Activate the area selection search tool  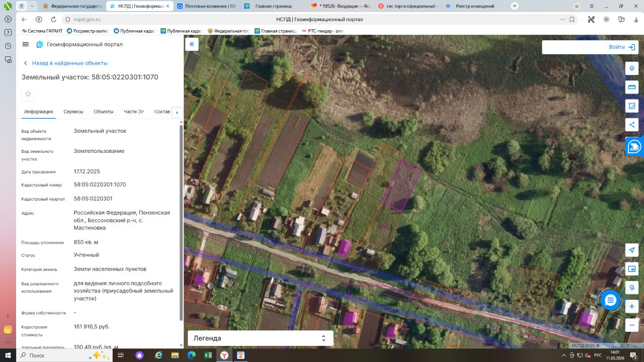632,106
